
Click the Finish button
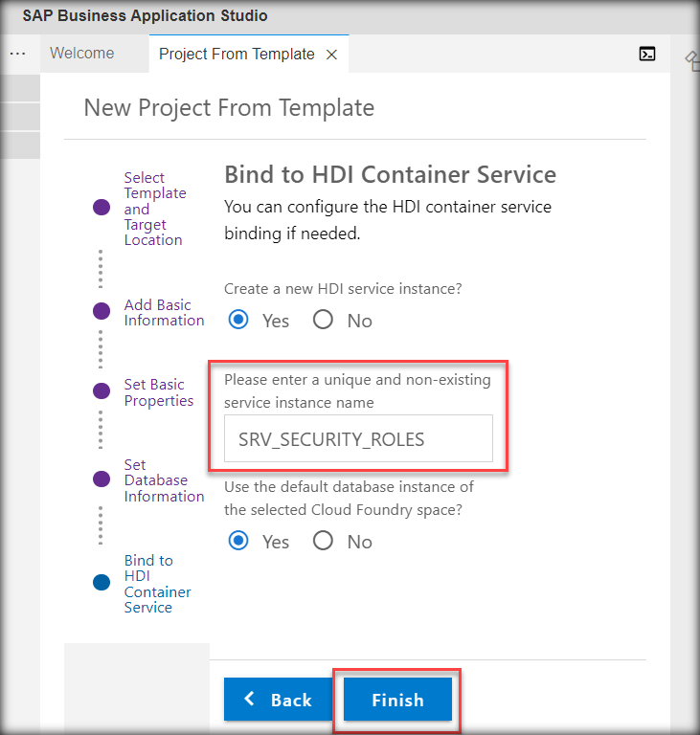coord(397,700)
